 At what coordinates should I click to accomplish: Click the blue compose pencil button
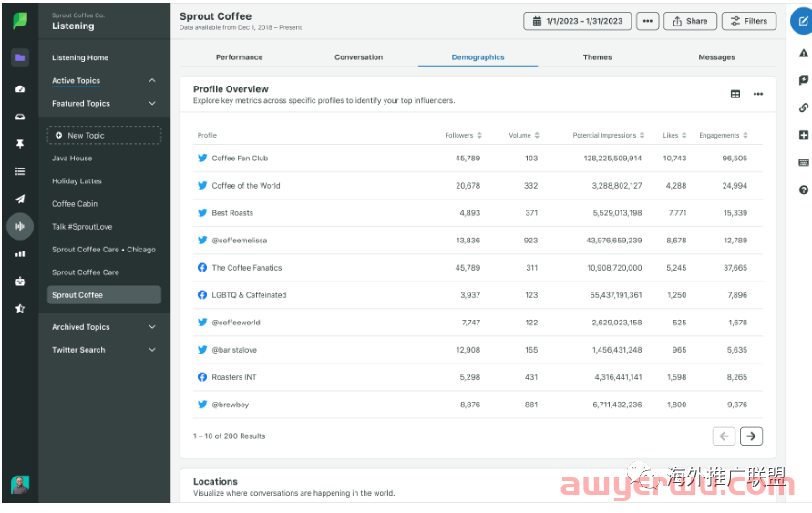(802, 21)
